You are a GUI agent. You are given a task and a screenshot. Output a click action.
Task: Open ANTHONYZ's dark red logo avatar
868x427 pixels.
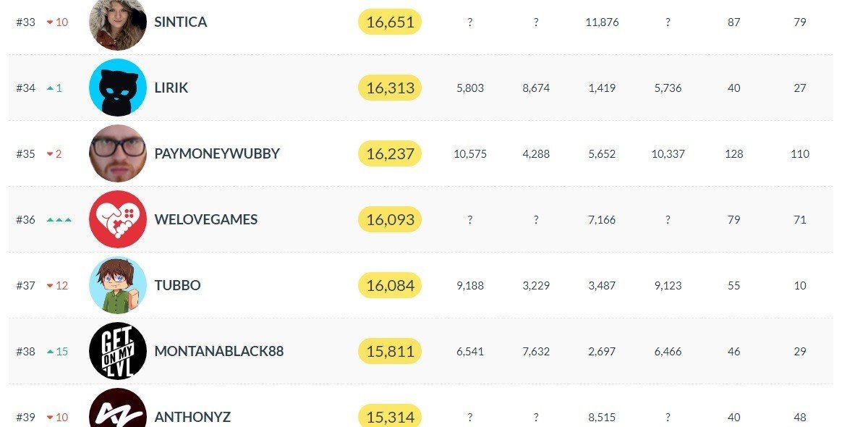coord(118,408)
